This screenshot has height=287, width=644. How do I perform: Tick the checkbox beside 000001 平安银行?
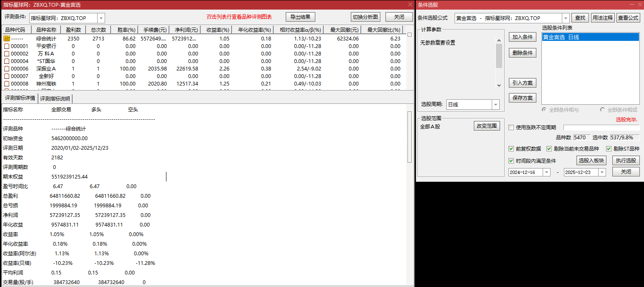[x=7, y=46]
